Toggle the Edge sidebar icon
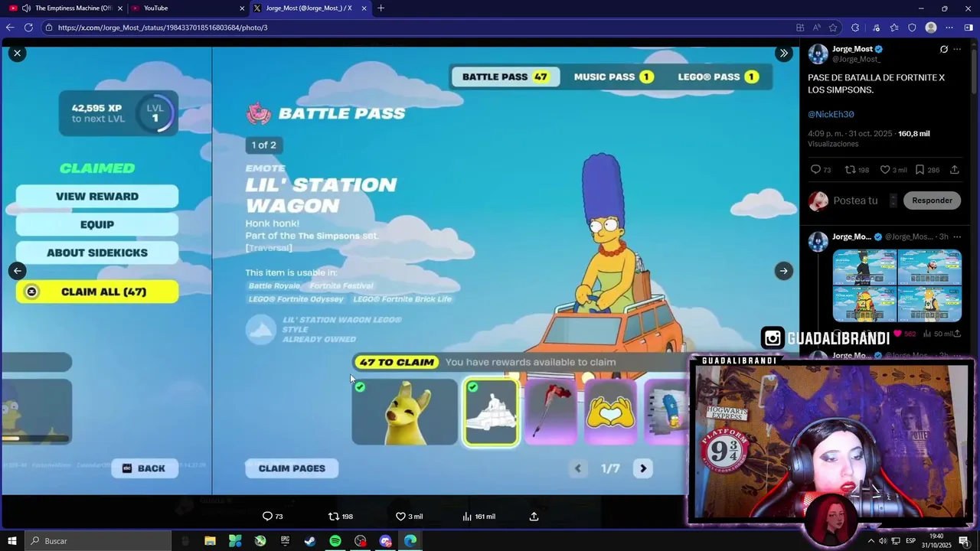 (969, 28)
